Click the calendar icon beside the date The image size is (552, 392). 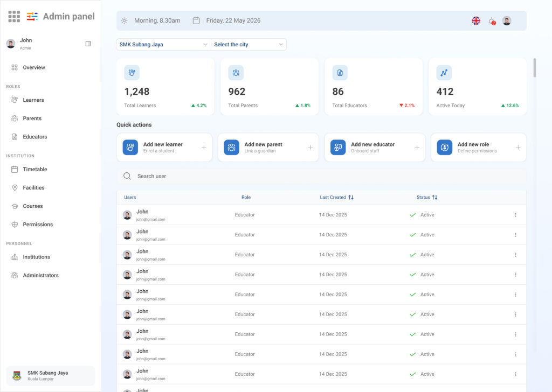196,21
